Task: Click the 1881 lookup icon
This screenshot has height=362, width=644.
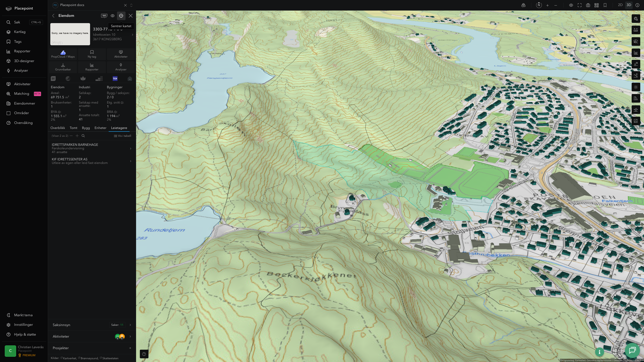Action: pos(104,16)
